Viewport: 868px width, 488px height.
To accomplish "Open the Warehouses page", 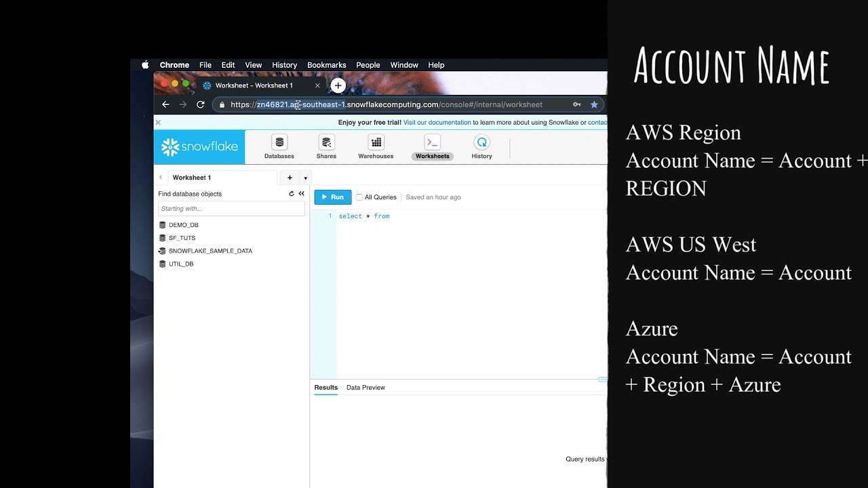I will pyautogui.click(x=376, y=147).
